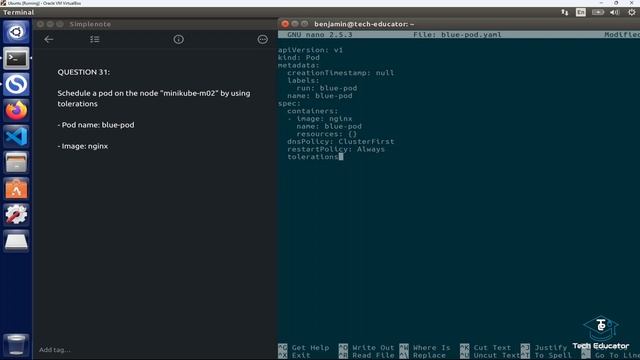Click 'creationTimestamp: null' line
The width and height of the screenshot is (640, 360).
pyautogui.click(x=341, y=73)
